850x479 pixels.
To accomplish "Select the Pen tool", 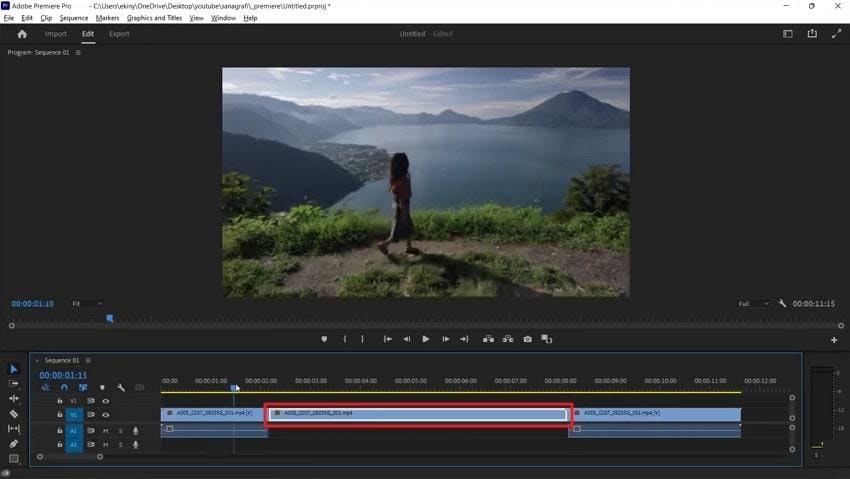I will point(14,443).
